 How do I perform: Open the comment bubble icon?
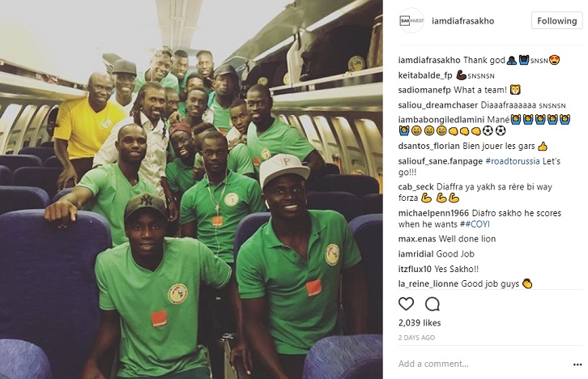[432, 304]
